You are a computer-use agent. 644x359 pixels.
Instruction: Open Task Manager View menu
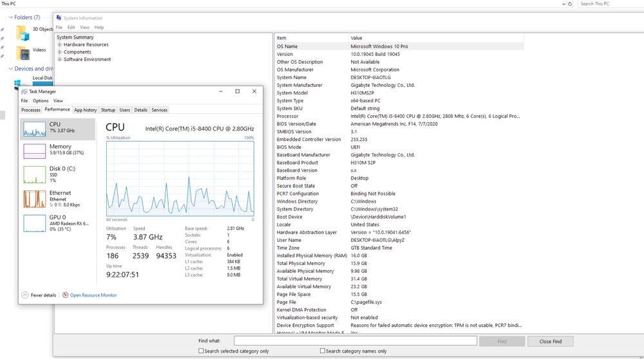58,100
